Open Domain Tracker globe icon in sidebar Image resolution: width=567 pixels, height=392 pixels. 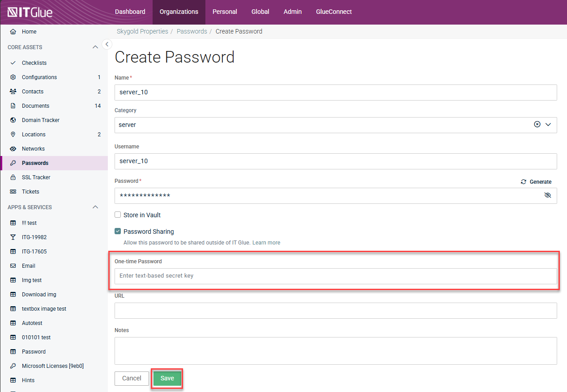point(13,120)
